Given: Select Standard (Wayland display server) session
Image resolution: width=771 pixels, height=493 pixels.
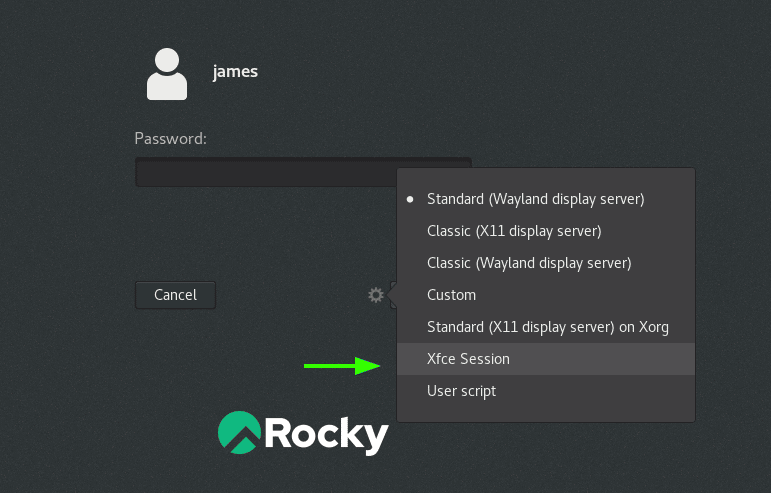Looking at the screenshot, I should 546,199.
